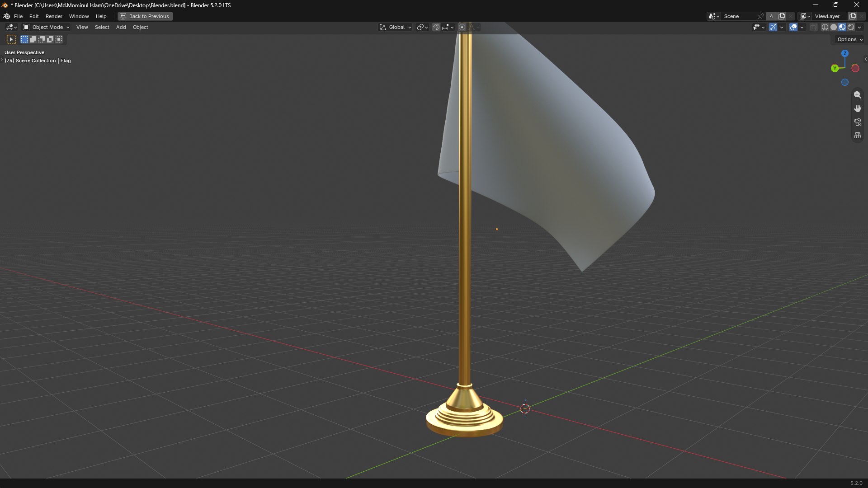Open the viewport Add menu
The height and width of the screenshot is (488, 868).
(121, 27)
